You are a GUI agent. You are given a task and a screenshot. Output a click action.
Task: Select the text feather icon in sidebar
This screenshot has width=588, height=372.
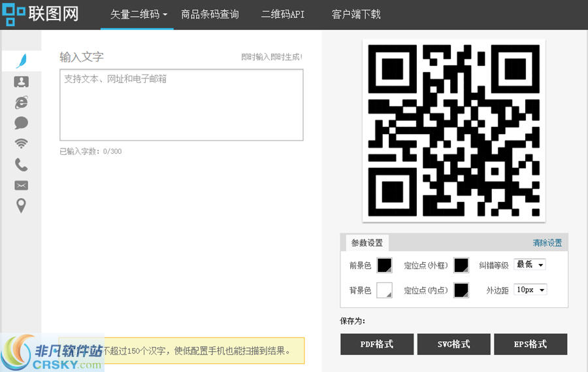click(x=22, y=61)
